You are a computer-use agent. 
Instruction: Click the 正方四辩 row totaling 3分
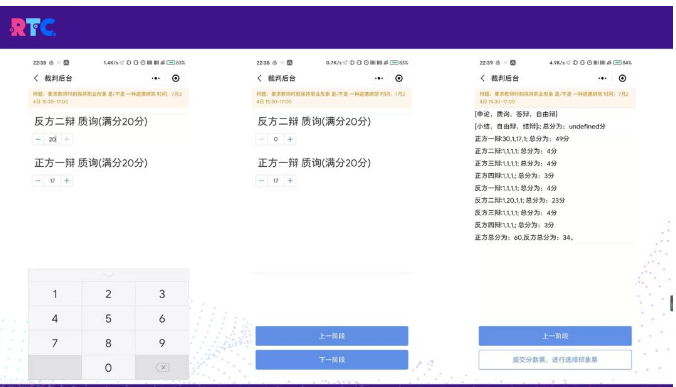pyautogui.click(x=514, y=175)
